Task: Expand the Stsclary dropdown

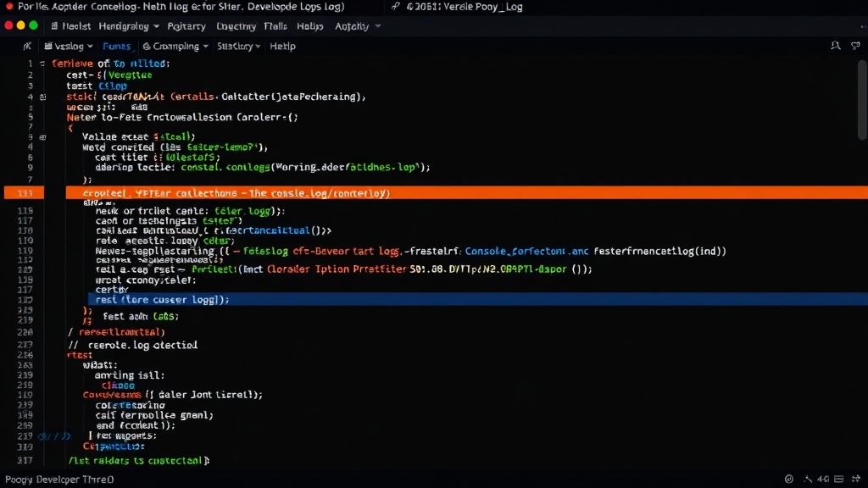Action: pyautogui.click(x=238, y=47)
